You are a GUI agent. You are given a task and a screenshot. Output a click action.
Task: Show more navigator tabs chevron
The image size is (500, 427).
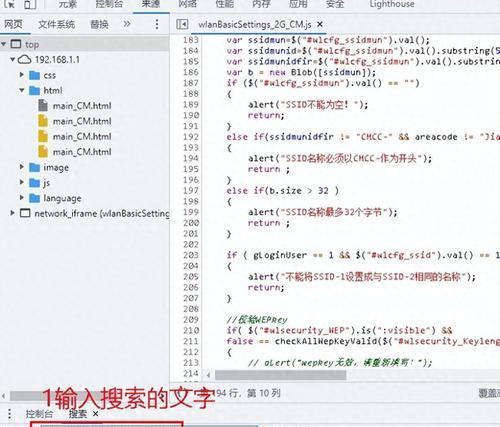point(127,24)
